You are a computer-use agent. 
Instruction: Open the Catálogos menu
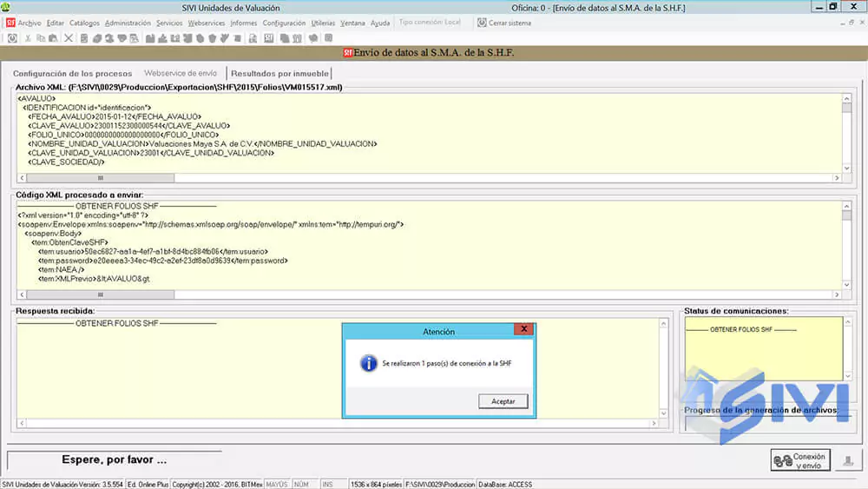[x=84, y=23]
